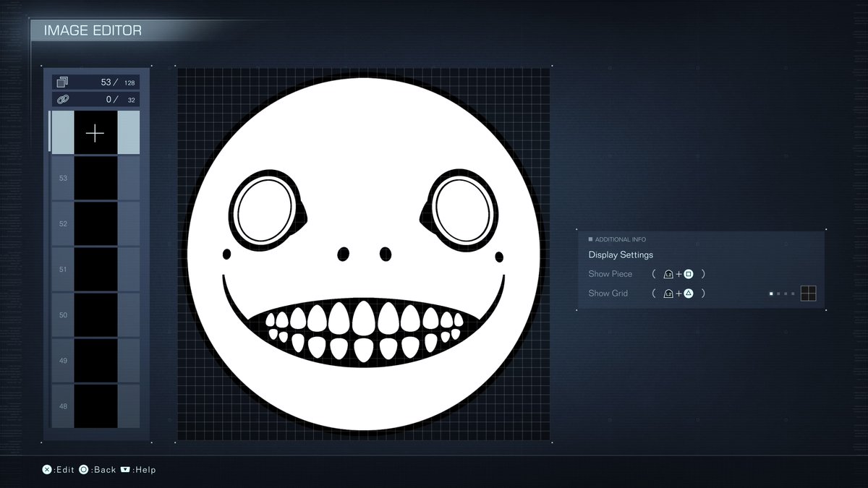Click the Show Piece label
868x488 pixels.
(x=610, y=274)
